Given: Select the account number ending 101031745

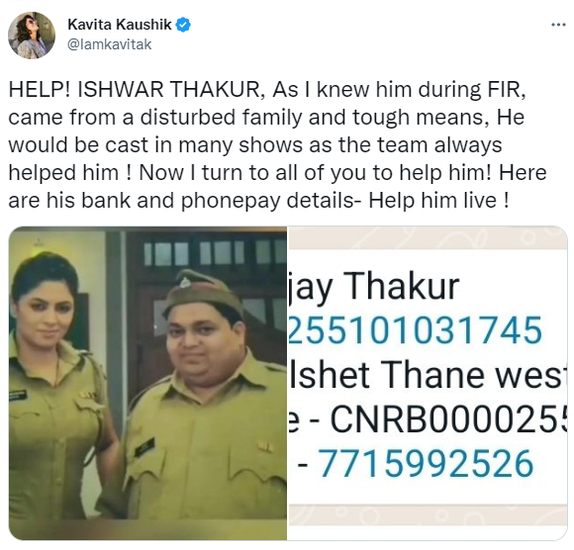Looking at the screenshot, I should tap(415, 330).
